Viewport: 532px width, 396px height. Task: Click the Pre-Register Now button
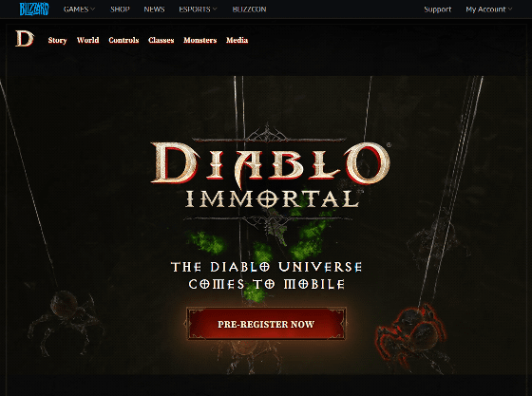point(266,324)
